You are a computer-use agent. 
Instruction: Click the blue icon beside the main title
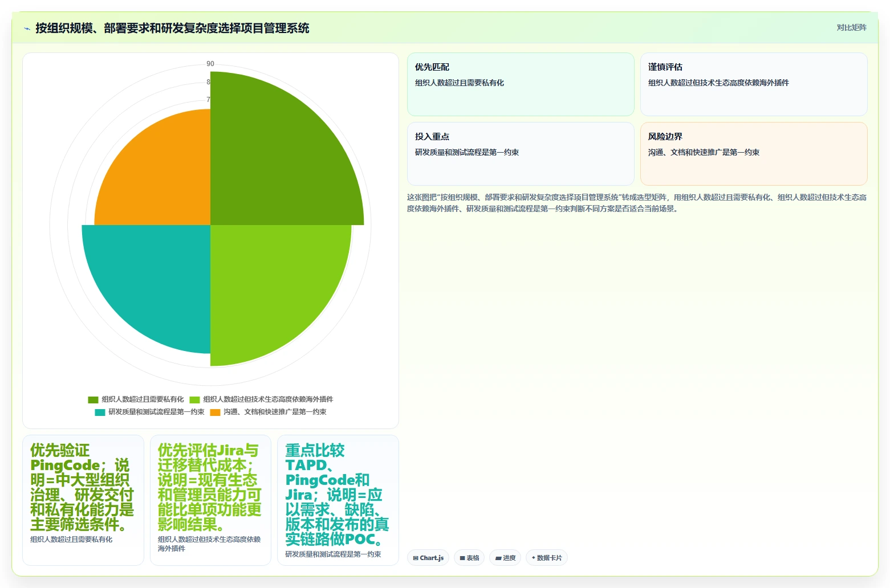tap(27, 28)
